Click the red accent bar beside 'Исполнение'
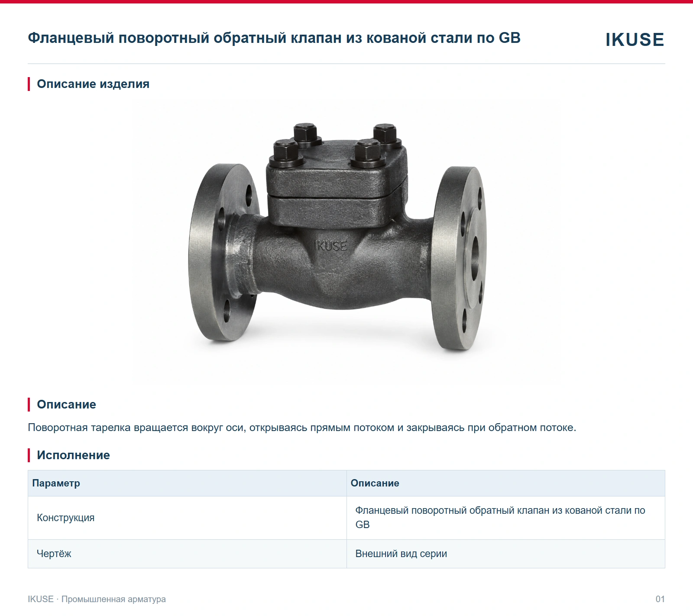Image resolution: width=693 pixels, height=616 pixels. (x=29, y=455)
